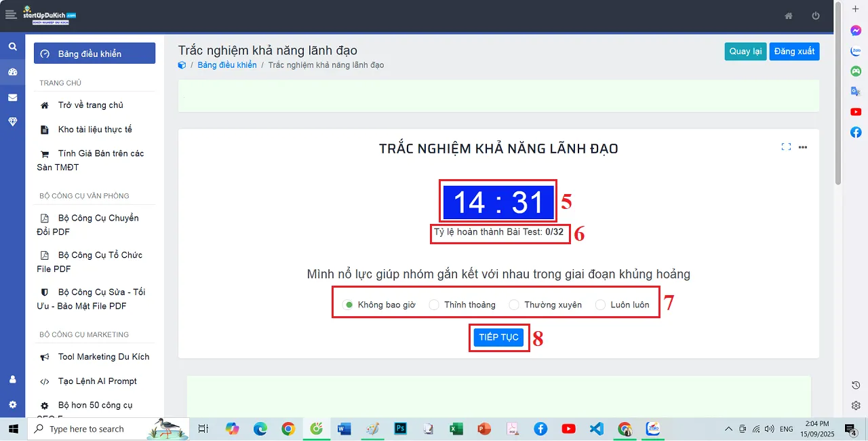Open 'Bộ hơn 50 công cụ' menu item
This screenshot has width=868, height=441.
coord(94,405)
